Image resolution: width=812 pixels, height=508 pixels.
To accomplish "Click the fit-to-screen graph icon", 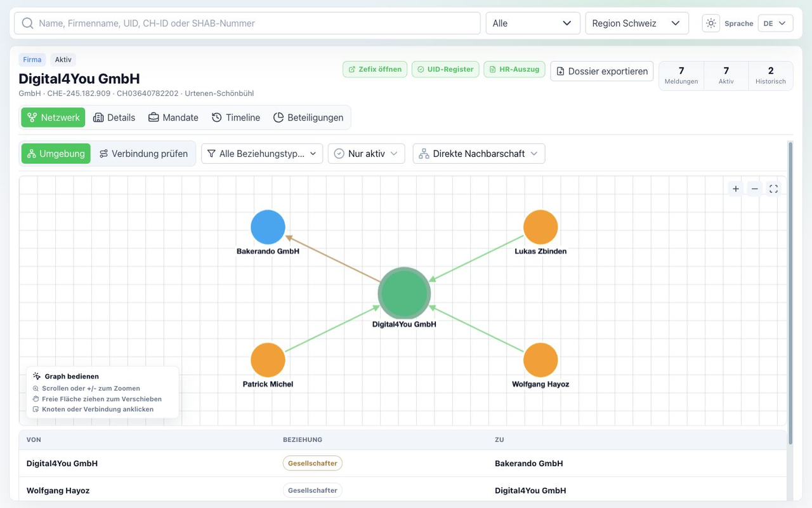I will click(773, 189).
